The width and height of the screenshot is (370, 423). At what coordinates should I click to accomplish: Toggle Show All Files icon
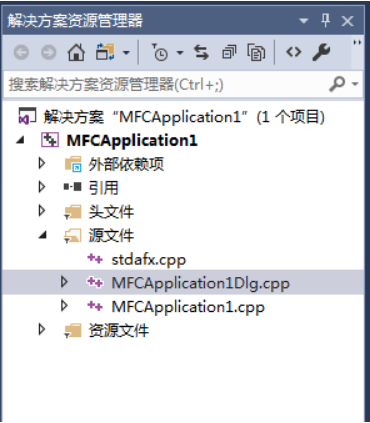(x=256, y=52)
